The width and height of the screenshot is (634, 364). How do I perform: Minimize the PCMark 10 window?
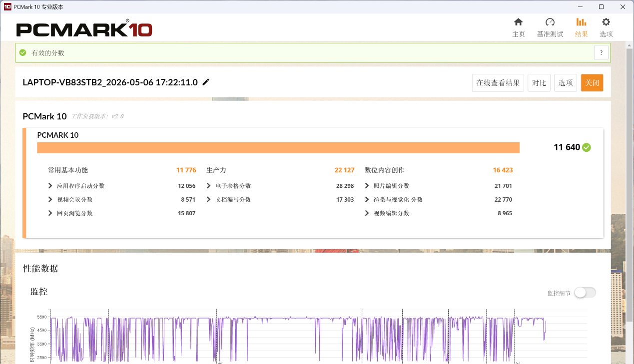click(x=580, y=6)
